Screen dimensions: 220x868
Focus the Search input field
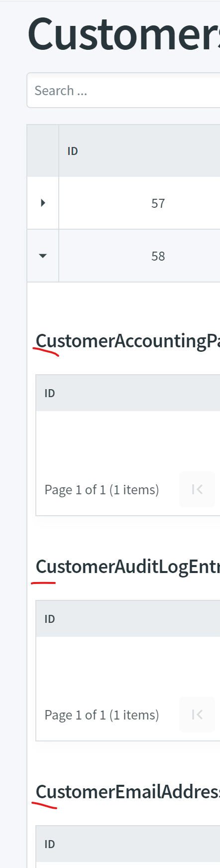(123, 90)
